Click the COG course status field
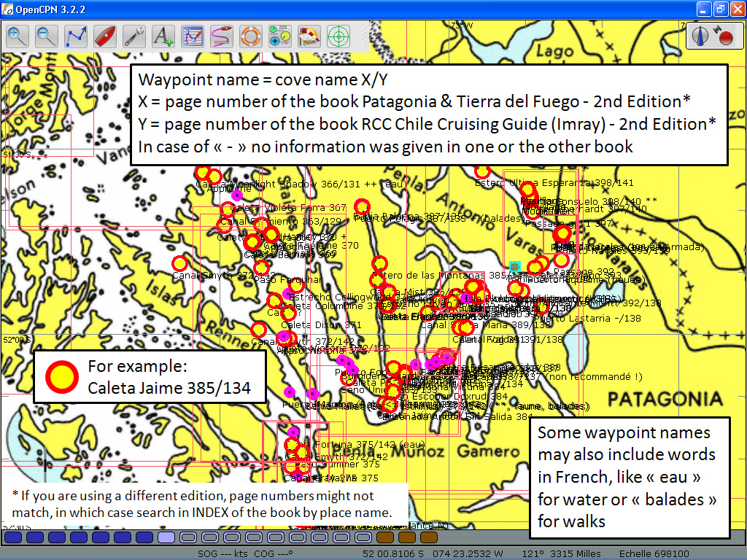 pyautogui.click(x=274, y=554)
